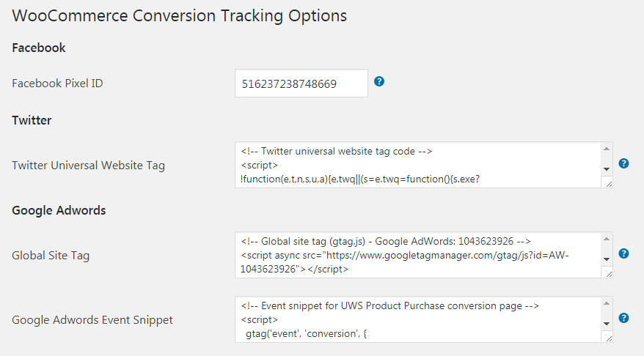
Task: Click the Event Snippet textarea resize handle
Action: point(609,338)
